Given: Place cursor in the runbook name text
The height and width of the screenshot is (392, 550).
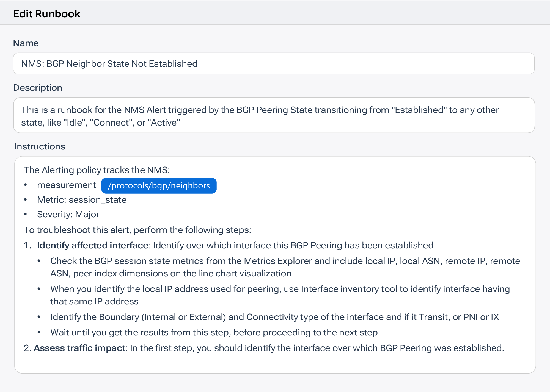Looking at the screenshot, I should click(x=109, y=63).
